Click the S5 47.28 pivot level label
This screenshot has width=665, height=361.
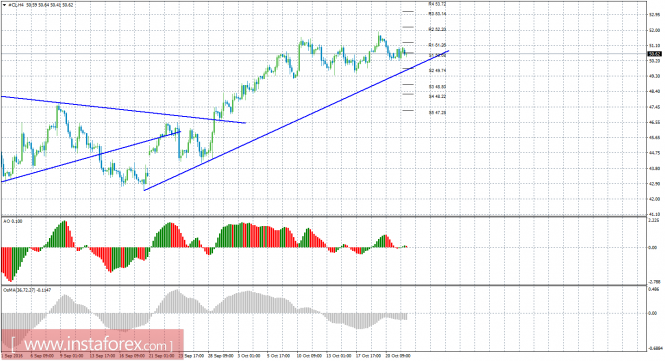(x=437, y=113)
